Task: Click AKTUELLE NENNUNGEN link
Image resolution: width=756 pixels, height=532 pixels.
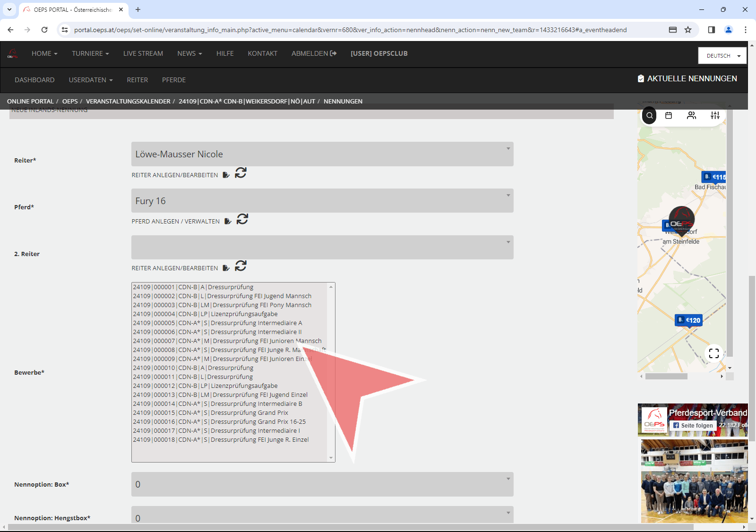Action: coord(687,79)
